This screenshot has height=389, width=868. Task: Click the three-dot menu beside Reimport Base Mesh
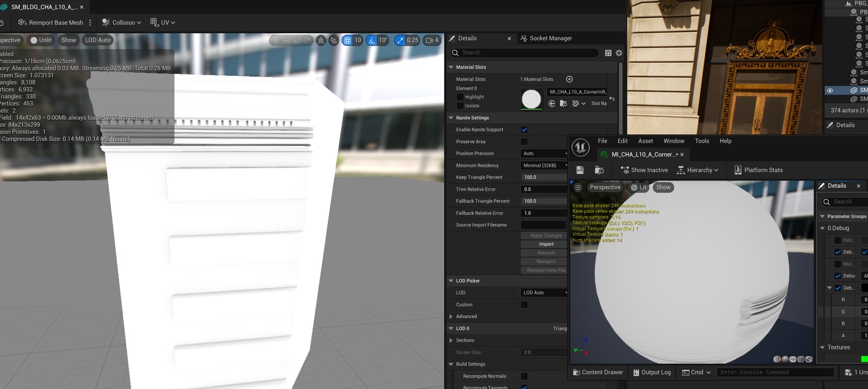(x=90, y=22)
